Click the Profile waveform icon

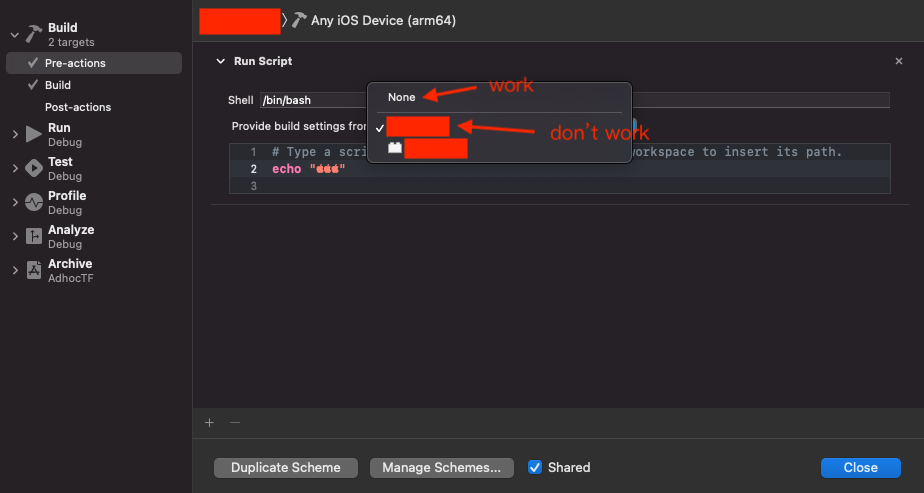click(x=34, y=202)
